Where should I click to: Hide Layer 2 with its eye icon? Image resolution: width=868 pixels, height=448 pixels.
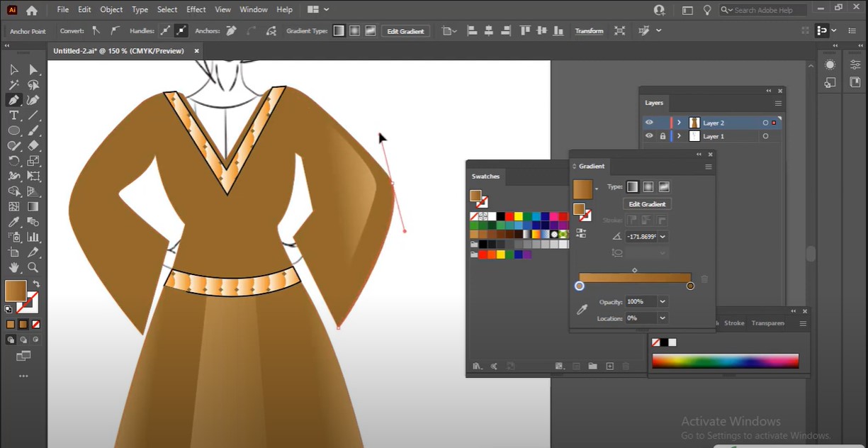point(649,123)
